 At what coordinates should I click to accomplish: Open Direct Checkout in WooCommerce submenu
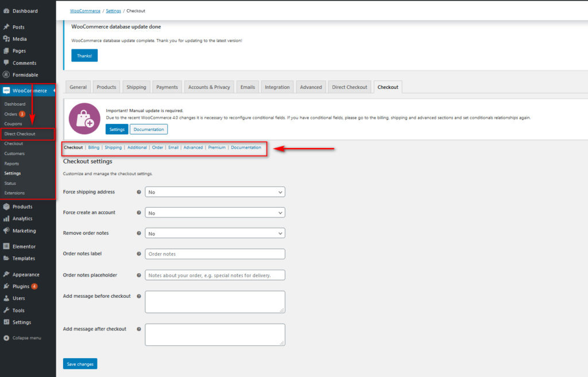point(20,134)
